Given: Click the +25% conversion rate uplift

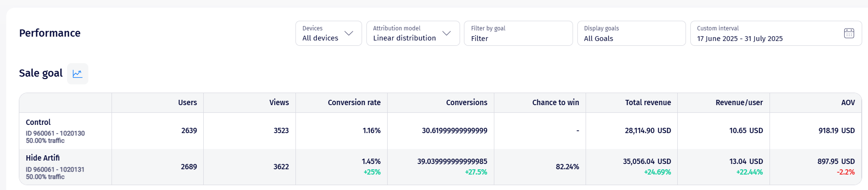Looking at the screenshot, I should coord(372,172).
